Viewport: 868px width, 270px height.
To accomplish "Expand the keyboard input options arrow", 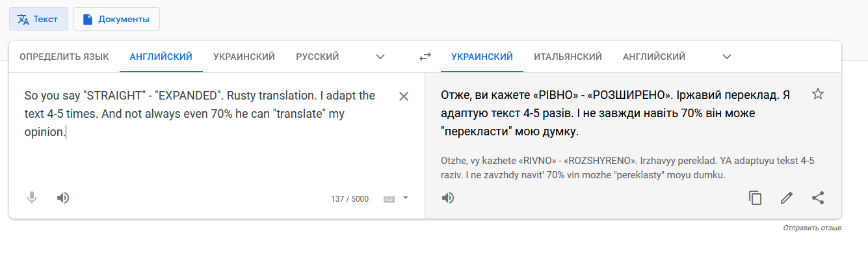I will pyautogui.click(x=406, y=198).
